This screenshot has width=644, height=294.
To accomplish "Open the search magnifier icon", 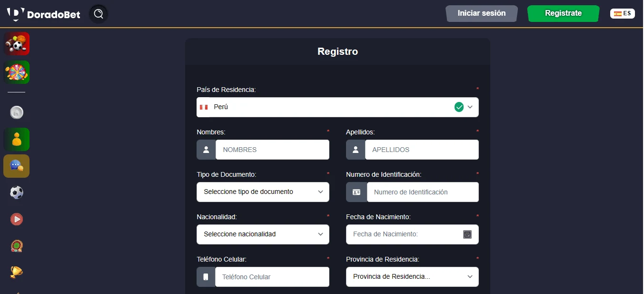I will coord(99,14).
